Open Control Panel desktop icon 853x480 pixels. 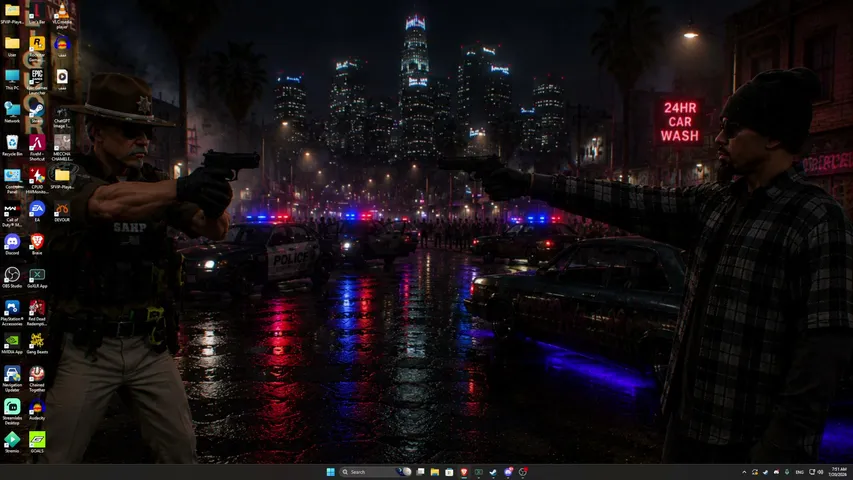pyautogui.click(x=12, y=181)
